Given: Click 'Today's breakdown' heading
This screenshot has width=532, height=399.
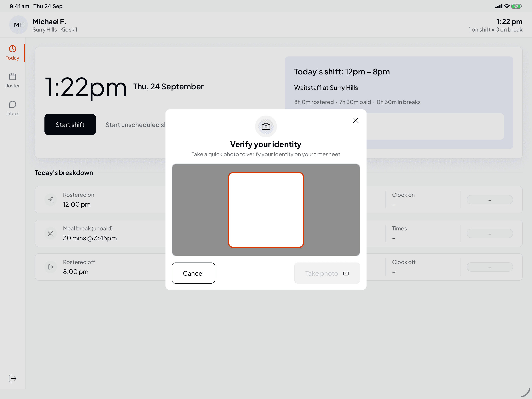Looking at the screenshot, I should pyautogui.click(x=64, y=173).
